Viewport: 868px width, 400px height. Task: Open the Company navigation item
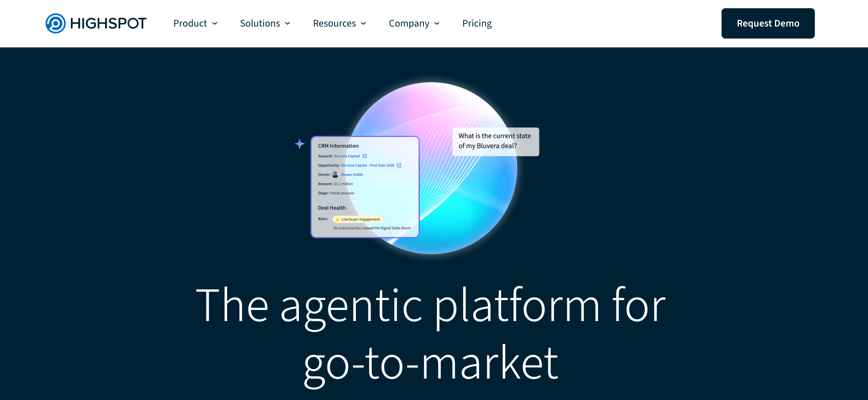point(409,23)
